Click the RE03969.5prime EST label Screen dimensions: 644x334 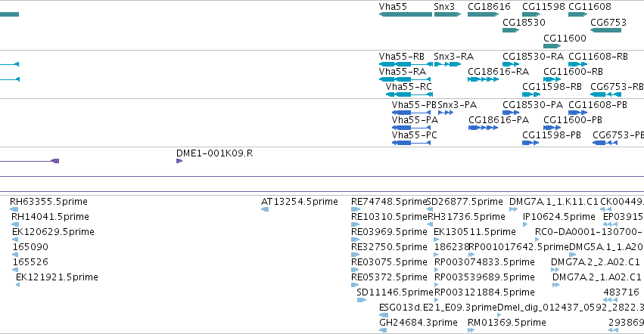click(389, 232)
